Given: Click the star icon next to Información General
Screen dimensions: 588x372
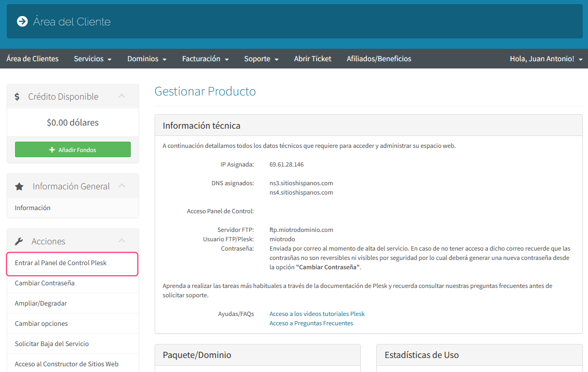Looking at the screenshot, I should [x=19, y=186].
